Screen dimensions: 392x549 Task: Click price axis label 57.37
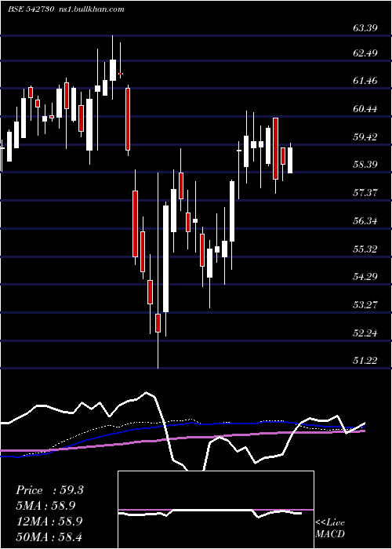pos(365,192)
